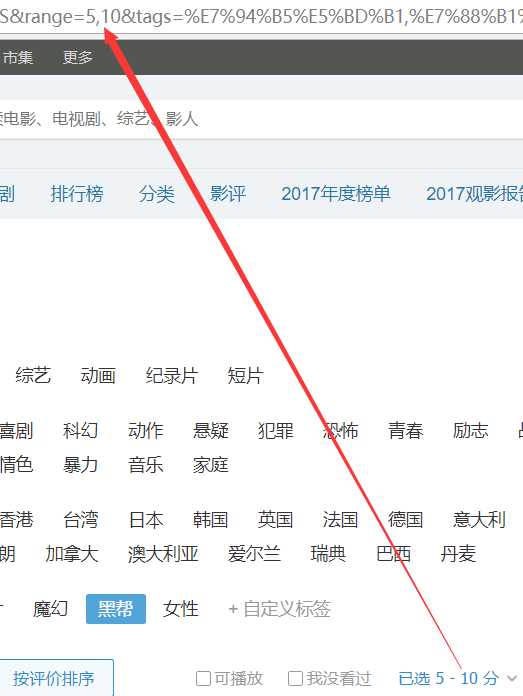
Task: Filter by region 丹麦
Action: pos(458,554)
